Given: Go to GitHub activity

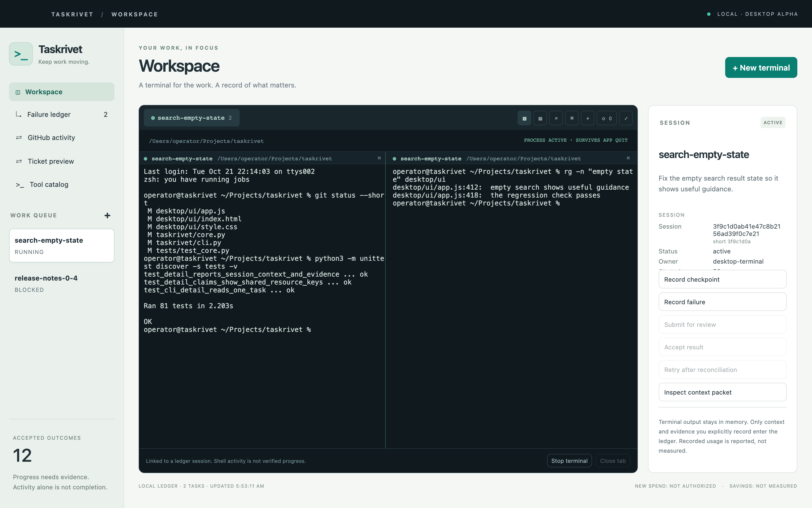Looking at the screenshot, I should (x=62, y=138).
